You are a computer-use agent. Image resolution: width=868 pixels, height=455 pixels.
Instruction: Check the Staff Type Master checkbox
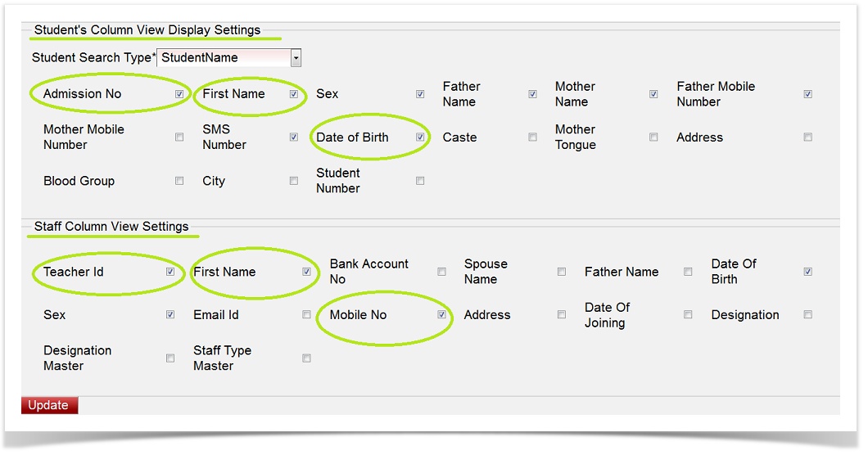pyautogui.click(x=306, y=358)
